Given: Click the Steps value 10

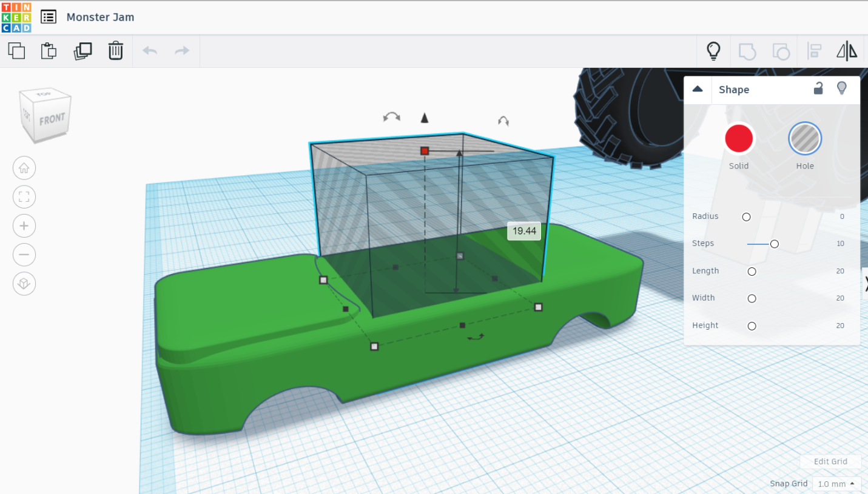Looking at the screenshot, I should click(840, 244).
